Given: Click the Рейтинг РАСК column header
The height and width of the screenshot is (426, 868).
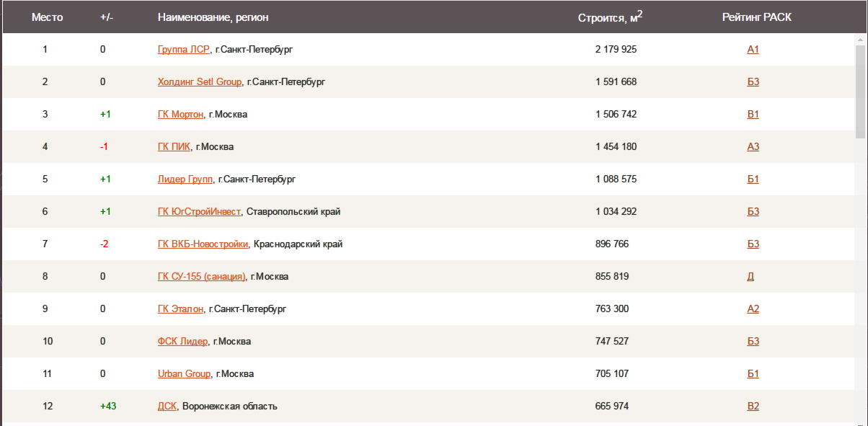Looking at the screenshot, I should (757, 17).
